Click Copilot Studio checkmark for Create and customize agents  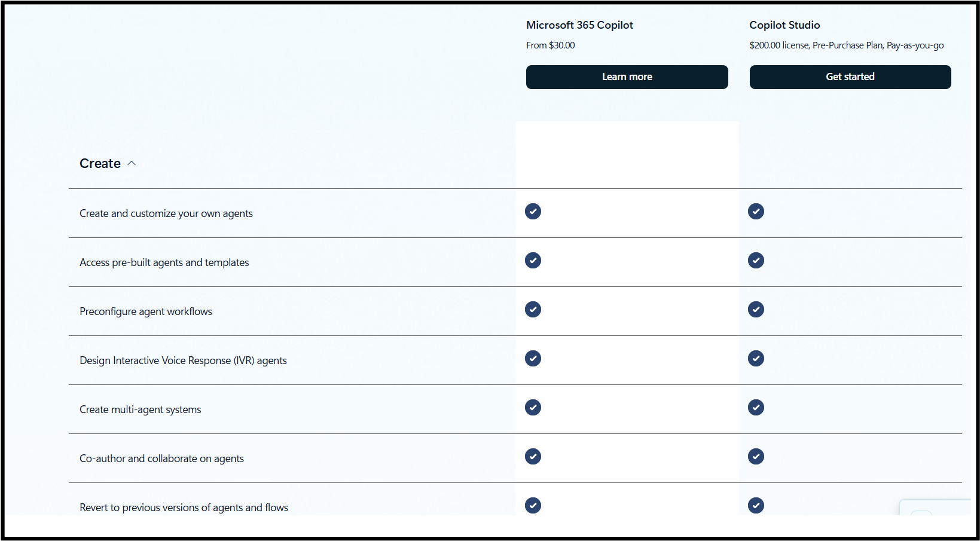tap(756, 212)
